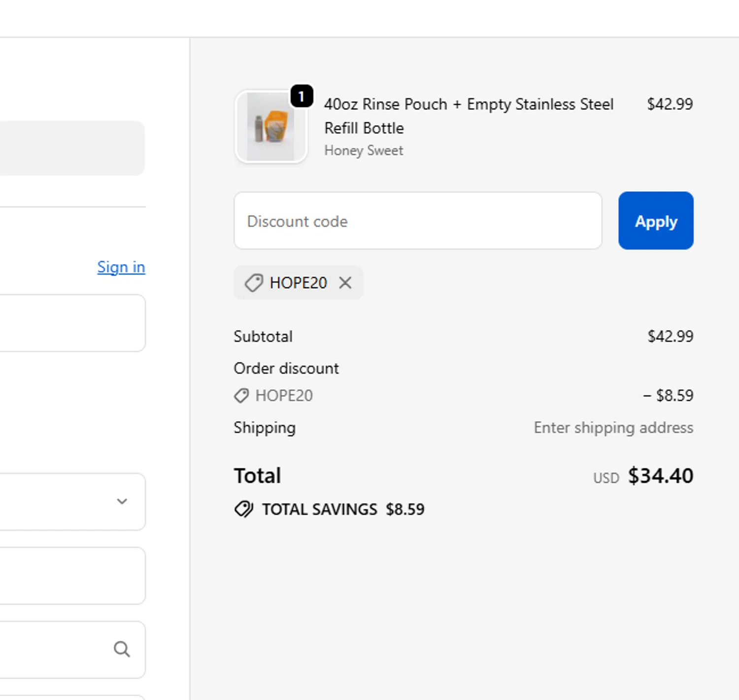Image resolution: width=739 pixels, height=700 pixels.
Task: Click the search magnifier icon
Action: [x=122, y=649]
